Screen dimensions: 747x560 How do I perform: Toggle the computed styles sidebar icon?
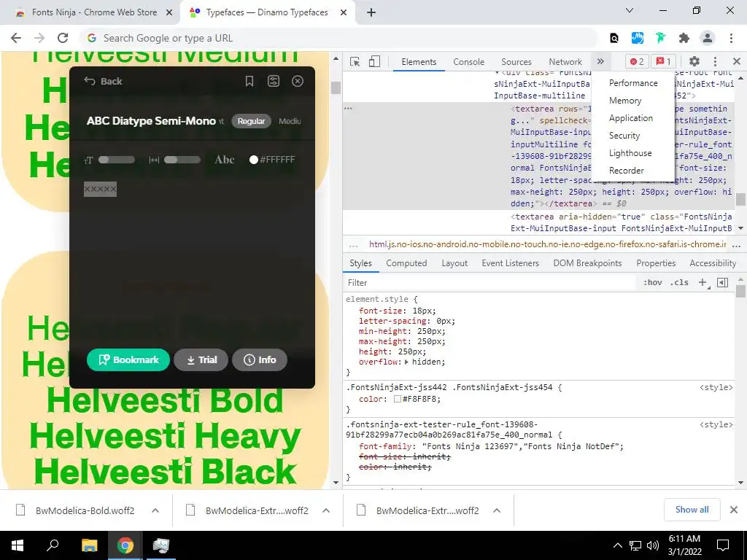722,283
